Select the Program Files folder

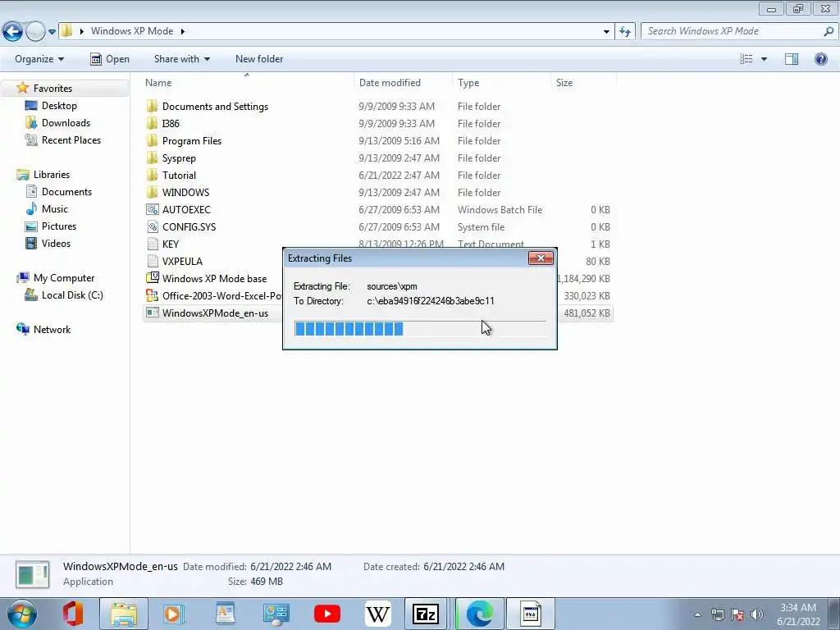click(x=192, y=141)
